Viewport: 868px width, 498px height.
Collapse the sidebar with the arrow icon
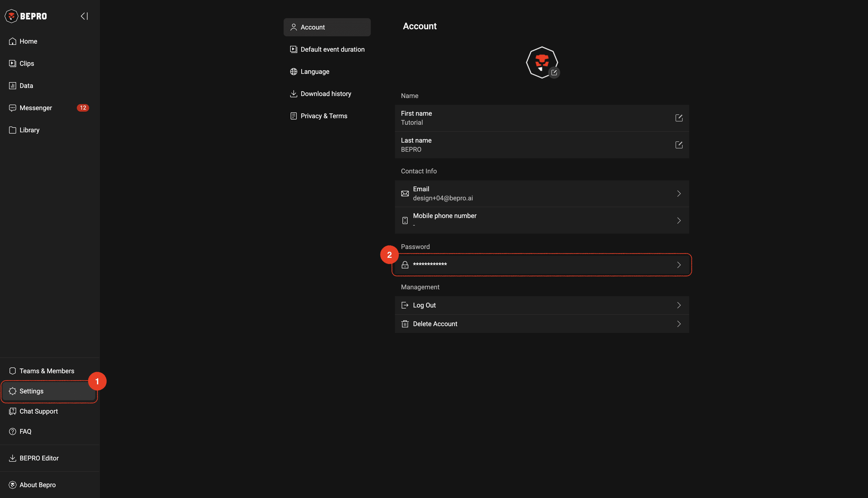pos(84,16)
